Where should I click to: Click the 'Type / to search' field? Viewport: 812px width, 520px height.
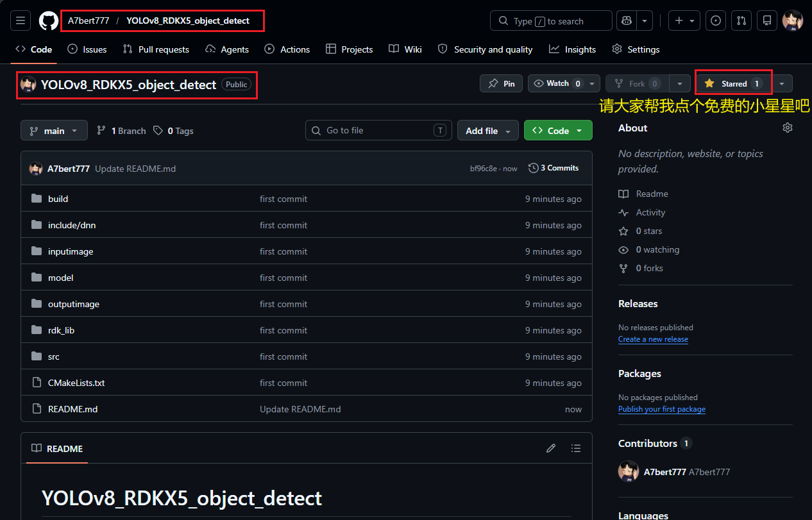pyautogui.click(x=551, y=21)
